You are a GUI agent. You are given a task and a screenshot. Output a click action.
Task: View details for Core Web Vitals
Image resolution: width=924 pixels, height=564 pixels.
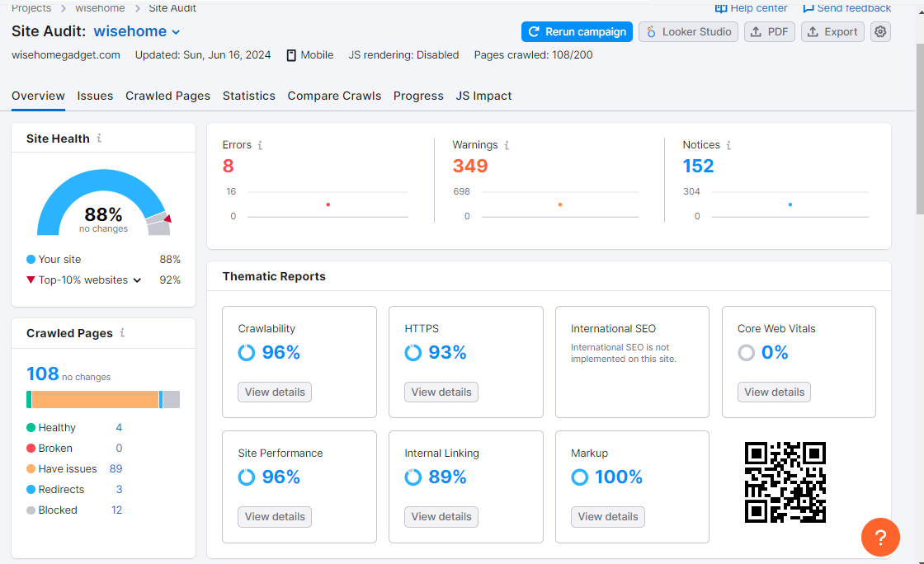[x=774, y=392]
